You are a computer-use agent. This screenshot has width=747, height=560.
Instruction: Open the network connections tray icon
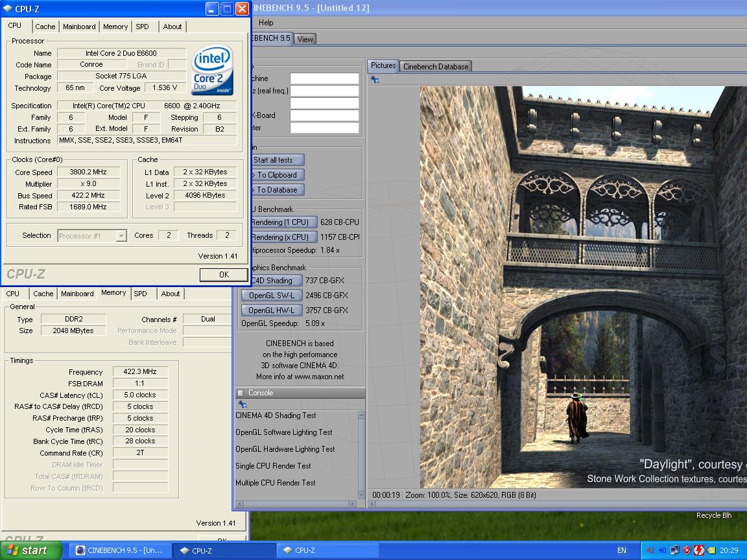tap(674, 550)
